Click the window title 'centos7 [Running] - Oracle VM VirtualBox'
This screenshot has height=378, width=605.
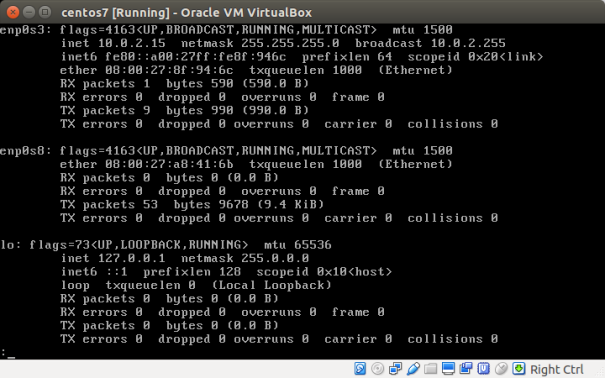(x=186, y=13)
